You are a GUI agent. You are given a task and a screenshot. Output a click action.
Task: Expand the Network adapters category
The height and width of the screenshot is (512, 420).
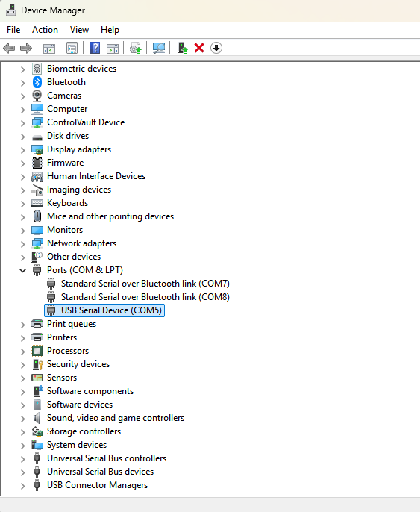[x=22, y=244]
